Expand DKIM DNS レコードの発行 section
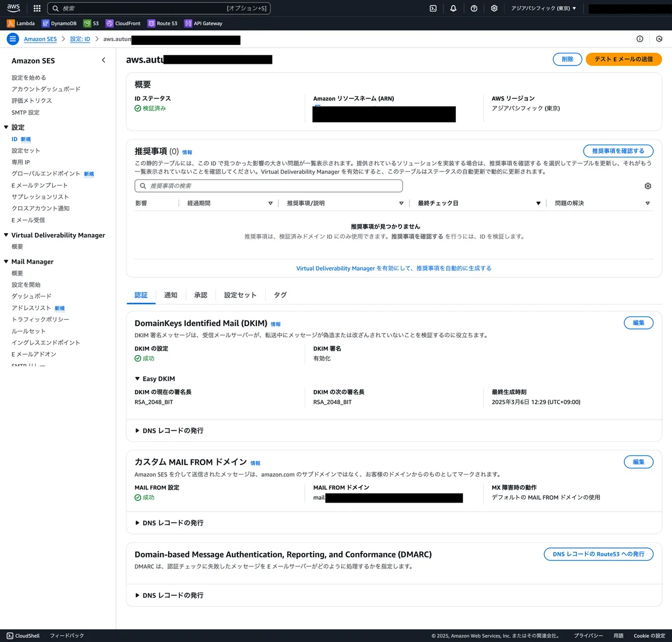 [x=169, y=431]
